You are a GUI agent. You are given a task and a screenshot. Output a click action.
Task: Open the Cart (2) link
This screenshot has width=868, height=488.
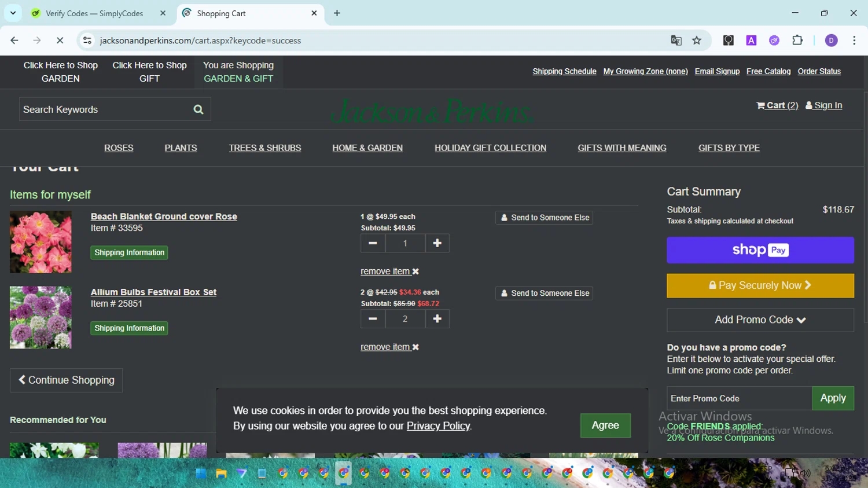[x=777, y=105]
